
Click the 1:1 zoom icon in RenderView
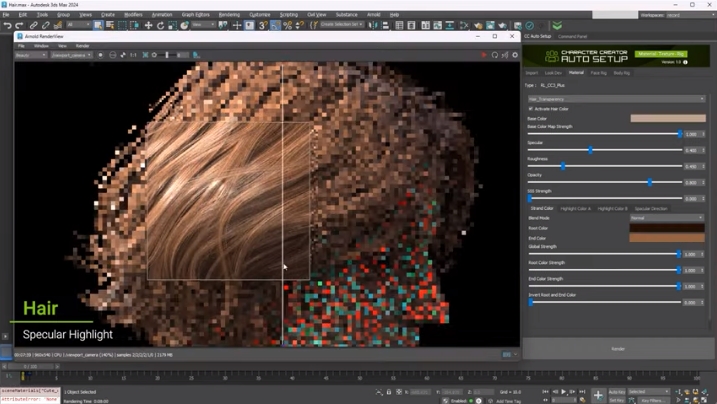[x=133, y=55]
